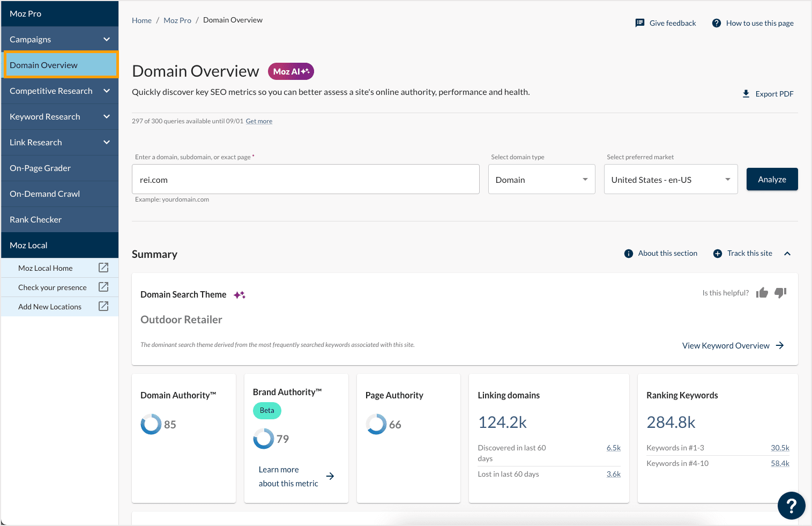The height and width of the screenshot is (526, 812).
Task: Click the Get more queries link
Action: point(259,121)
